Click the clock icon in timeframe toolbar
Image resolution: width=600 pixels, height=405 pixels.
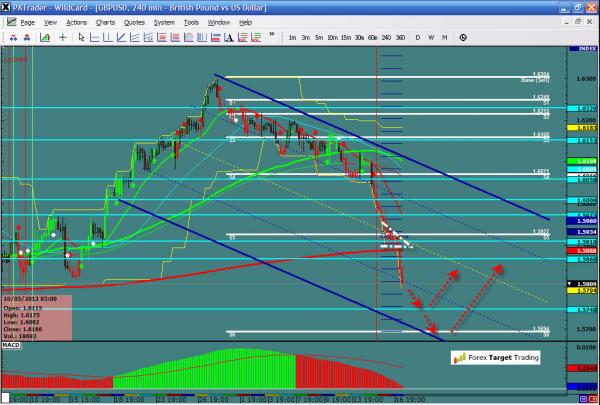tap(463, 38)
